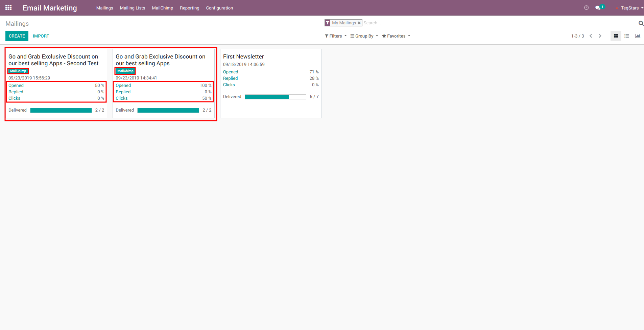Open the Favorites dropdown
Viewport: 644px width, 330px height.
point(396,36)
